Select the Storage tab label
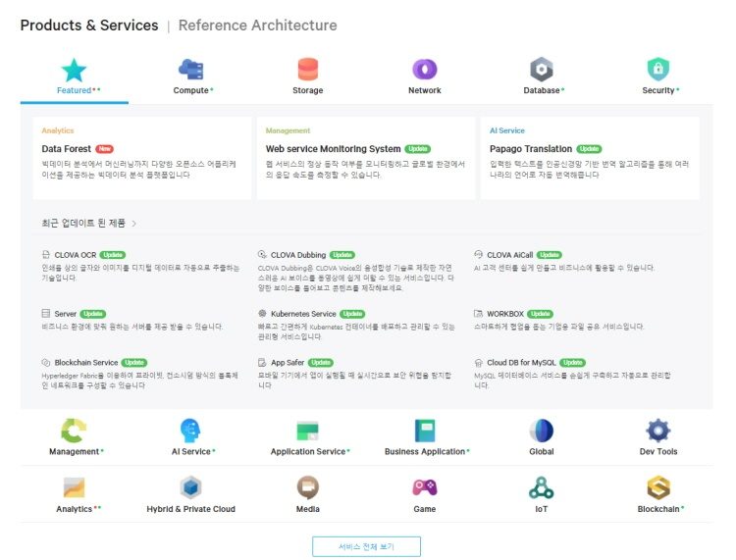 [x=308, y=90]
